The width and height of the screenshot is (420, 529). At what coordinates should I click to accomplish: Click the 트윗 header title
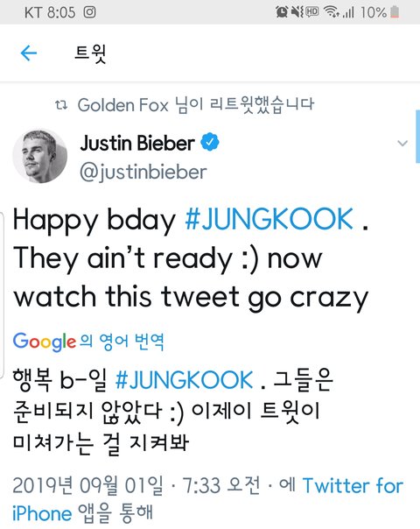[90, 53]
